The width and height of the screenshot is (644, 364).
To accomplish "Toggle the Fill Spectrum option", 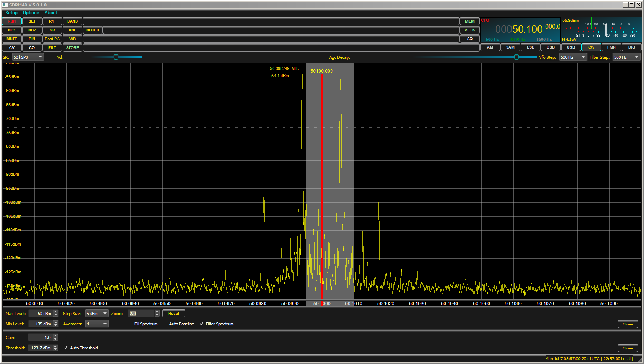I will 145,324.
